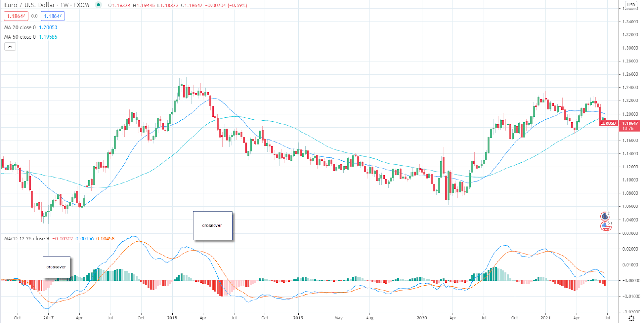Click the 2020 label on the time axis
This screenshot has width=644, height=323.
(x=422, y=318)
